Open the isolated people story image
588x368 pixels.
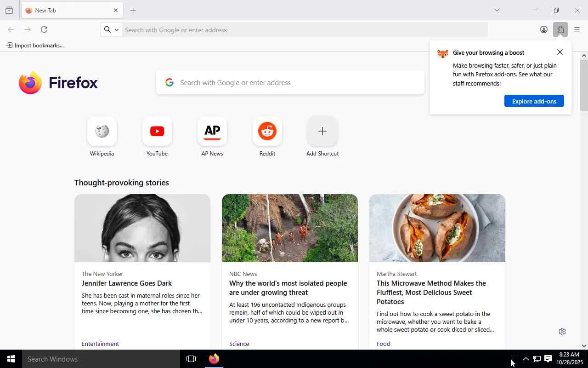coord(290,228)
